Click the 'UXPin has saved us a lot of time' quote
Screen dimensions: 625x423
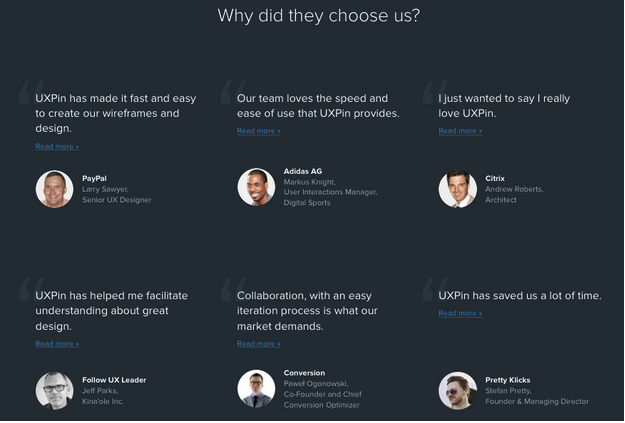click(520, 295)
